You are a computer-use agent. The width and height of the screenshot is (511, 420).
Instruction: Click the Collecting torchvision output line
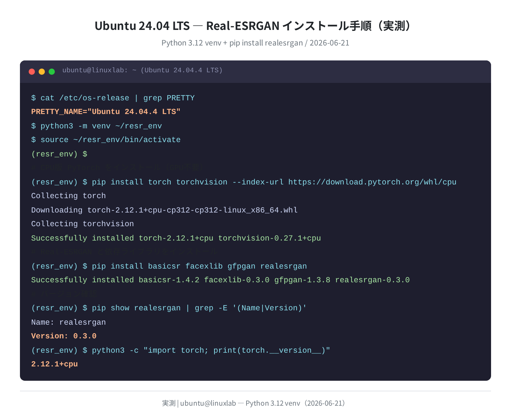click(83, 224)
